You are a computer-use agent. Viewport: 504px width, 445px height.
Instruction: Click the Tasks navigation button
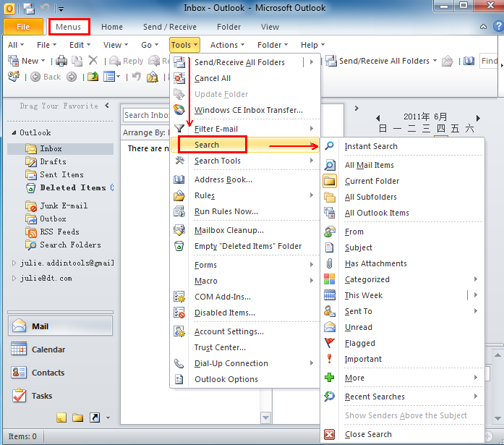pyautogui.click(x=61, y=396)
